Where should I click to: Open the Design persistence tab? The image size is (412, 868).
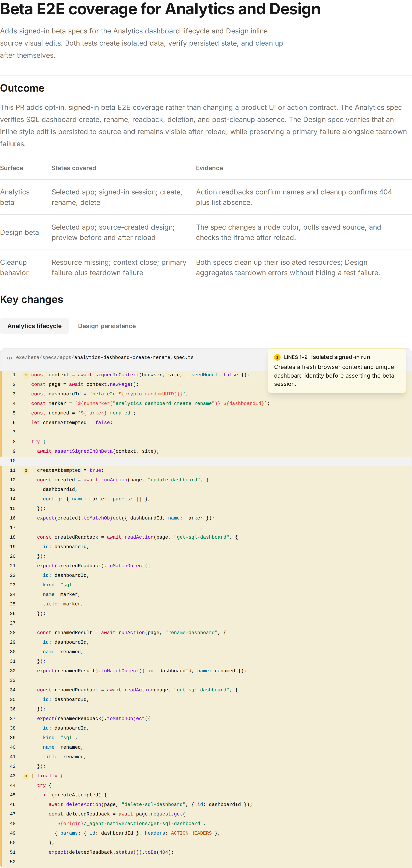107,326
